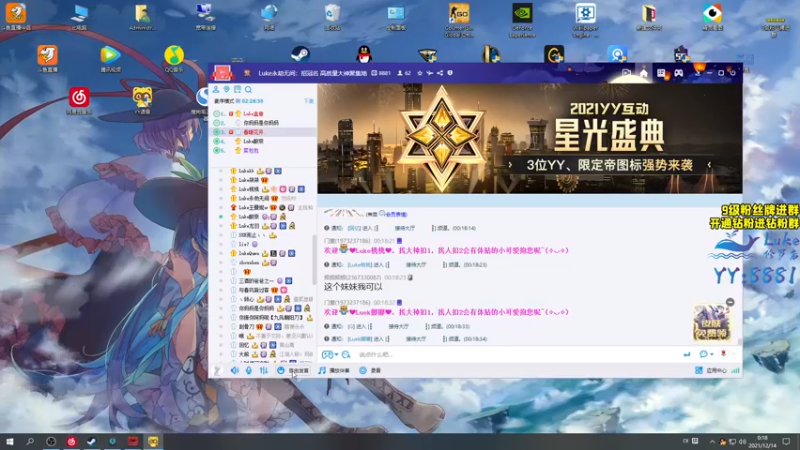Show hidden tray icons chevron in taskbar

(712, 441)
